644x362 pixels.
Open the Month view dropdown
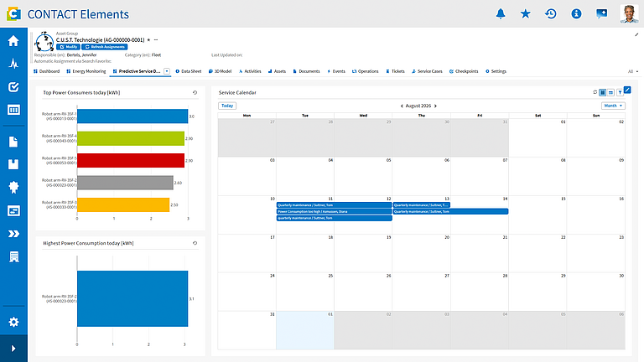[x=613, y=106]
